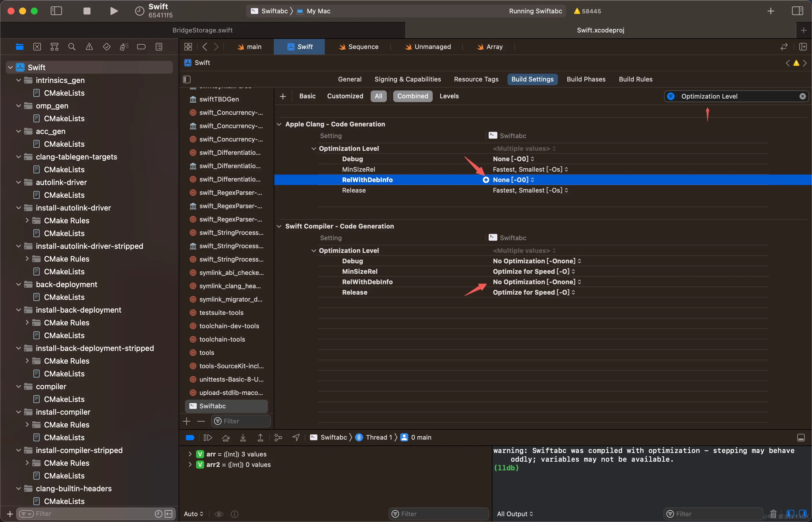Hide the debug area button

(x=800, y=438)
